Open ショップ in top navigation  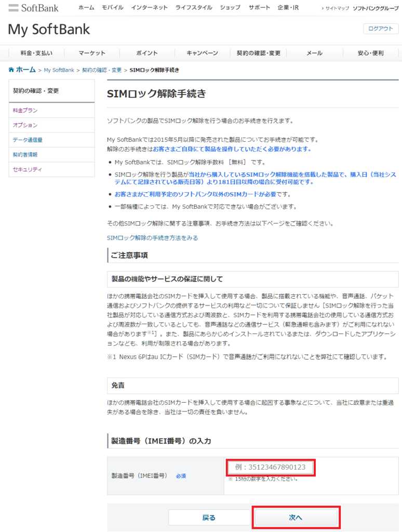click(x=230, y=7)
